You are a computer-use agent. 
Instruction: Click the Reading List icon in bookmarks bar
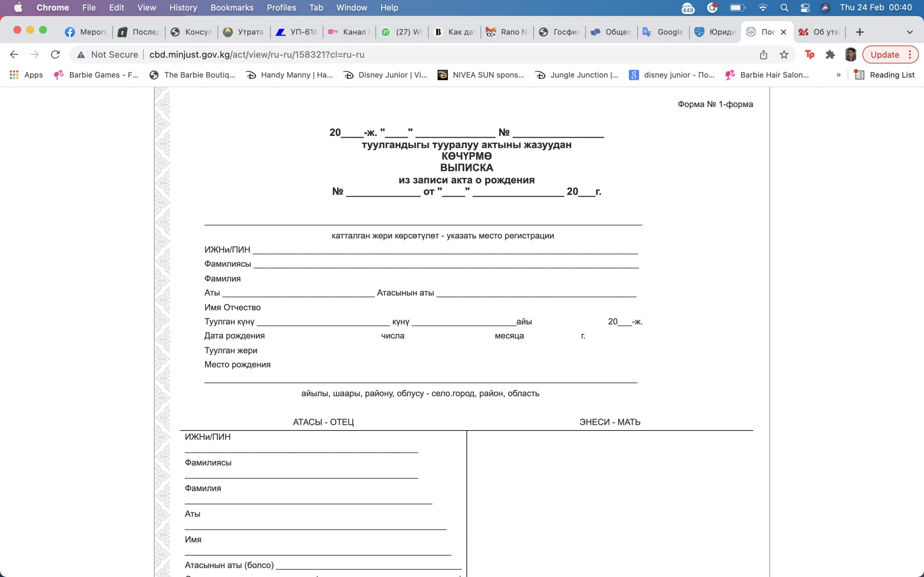(x=858, y=74)
